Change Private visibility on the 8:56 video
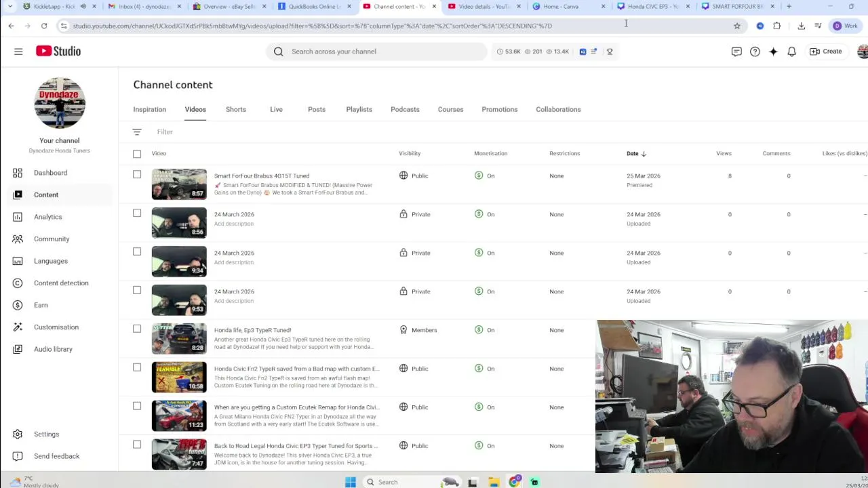 coord(415,214)
